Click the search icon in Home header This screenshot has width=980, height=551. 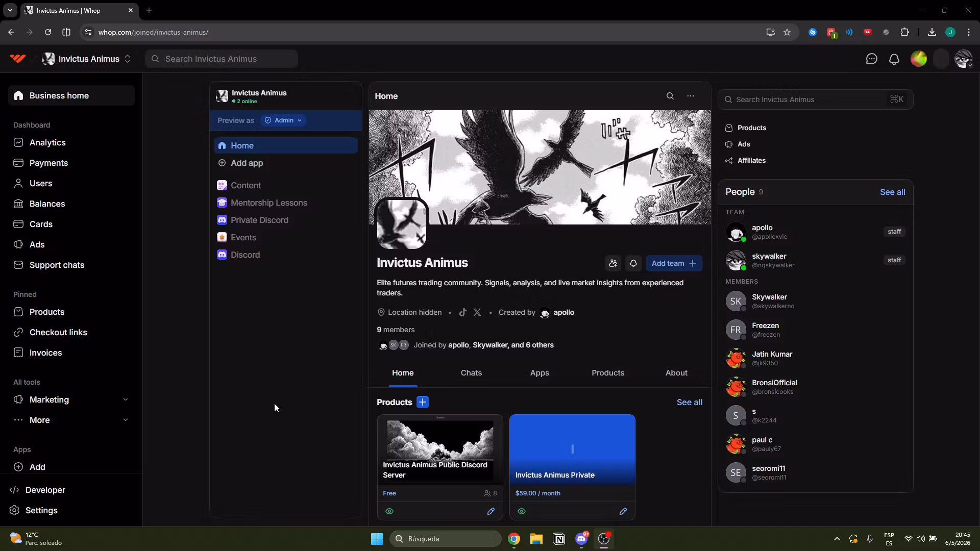coord(670,96)
